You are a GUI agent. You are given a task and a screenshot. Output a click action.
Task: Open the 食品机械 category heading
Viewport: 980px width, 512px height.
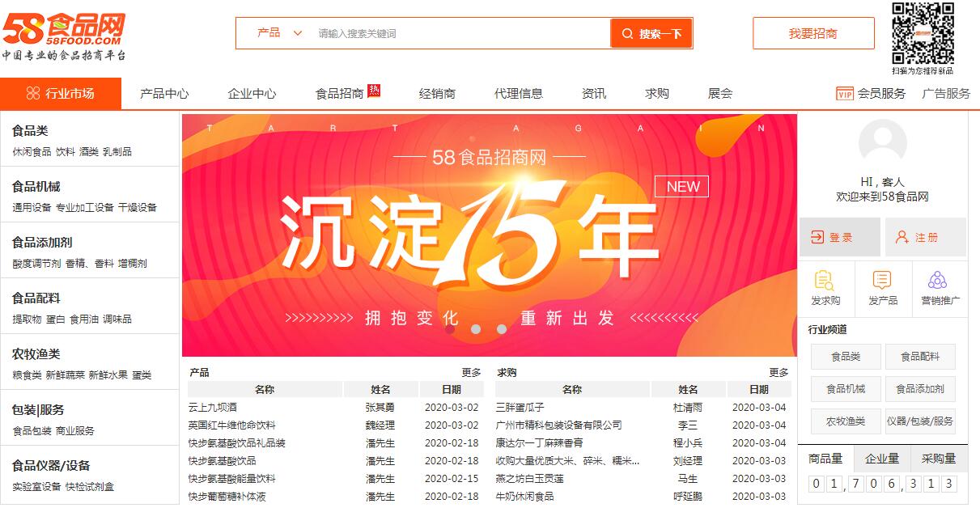coord(36,187)
